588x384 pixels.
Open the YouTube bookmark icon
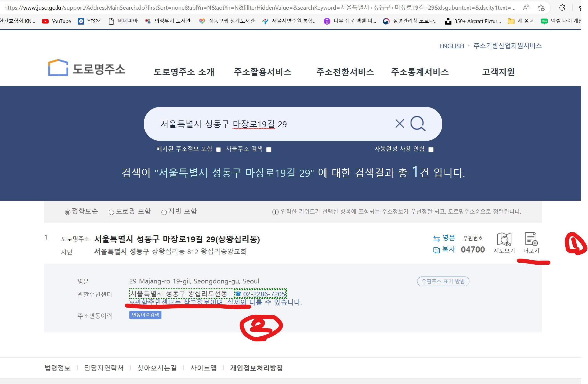tap(46, 21)
